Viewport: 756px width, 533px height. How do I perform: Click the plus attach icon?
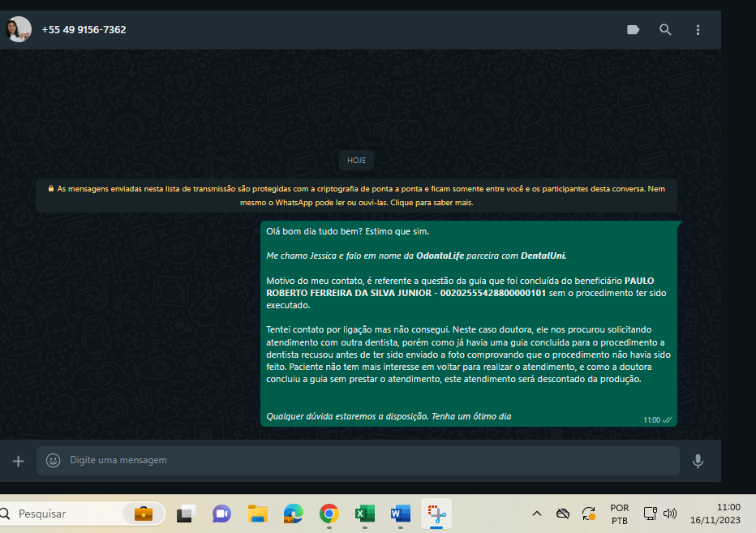[18, 461]
